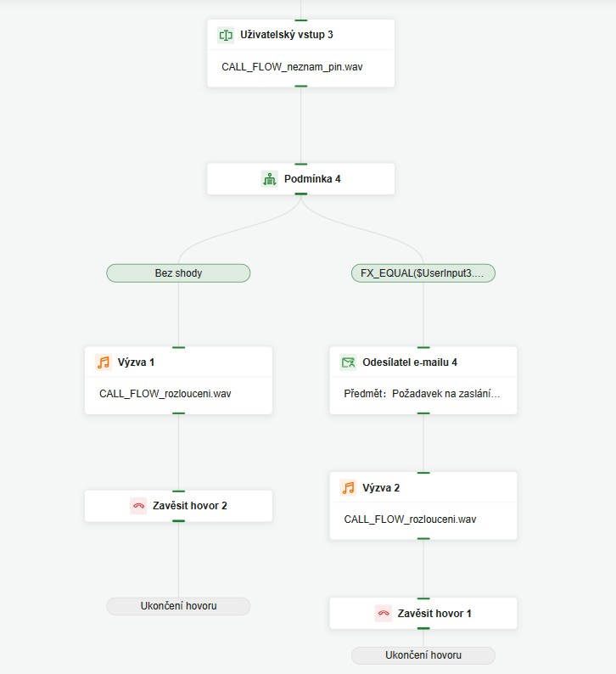
Task: Click the Zavěsit hovor 1 label
Action: 434,613
